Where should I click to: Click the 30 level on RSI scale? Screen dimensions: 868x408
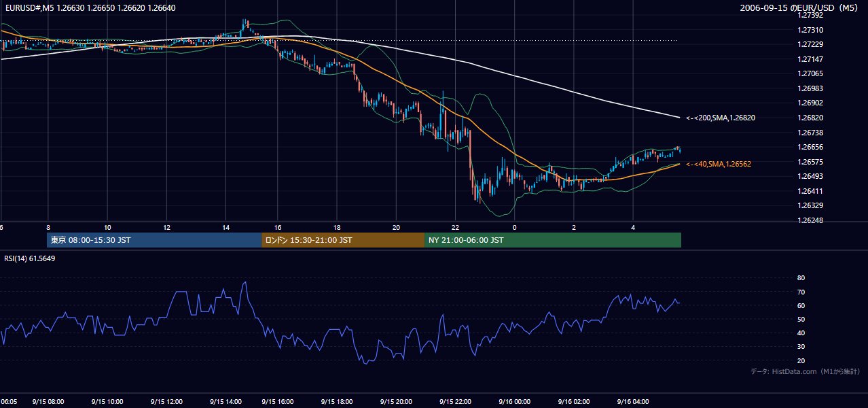(x=801, y=347)
